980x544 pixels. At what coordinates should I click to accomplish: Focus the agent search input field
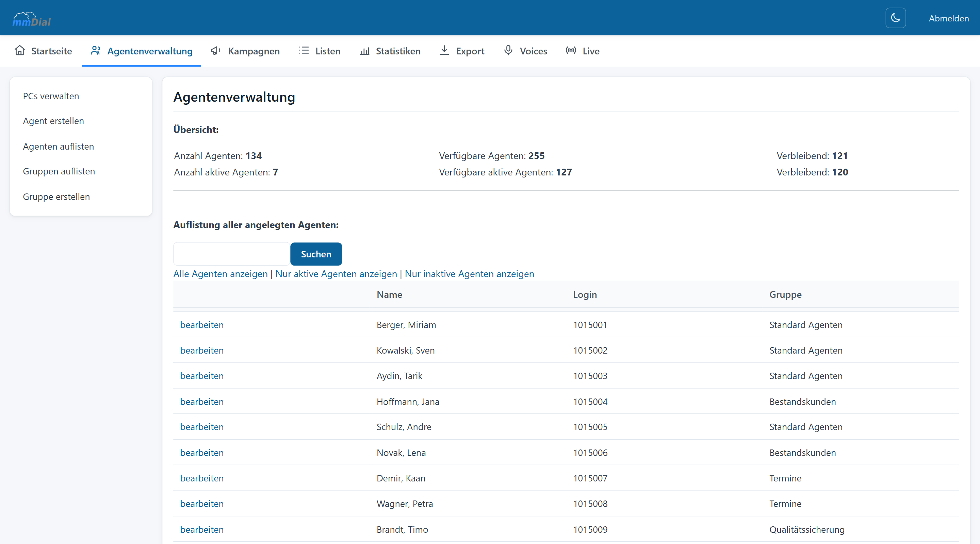(232, 254)
